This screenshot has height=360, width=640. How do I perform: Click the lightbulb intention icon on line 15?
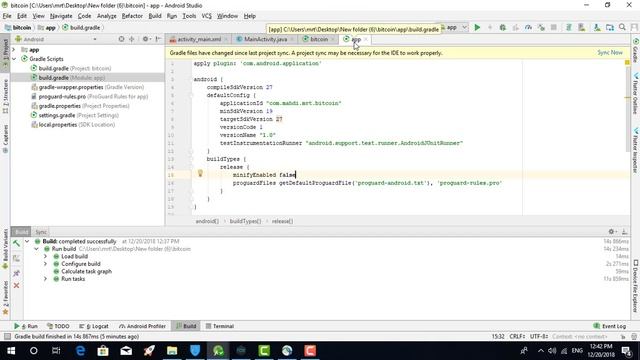coord(200,173)
